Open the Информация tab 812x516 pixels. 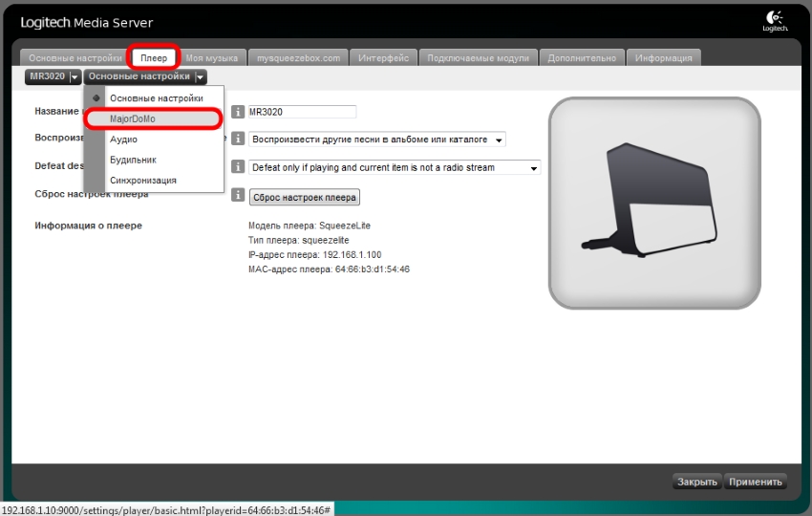tap(663, 58)
